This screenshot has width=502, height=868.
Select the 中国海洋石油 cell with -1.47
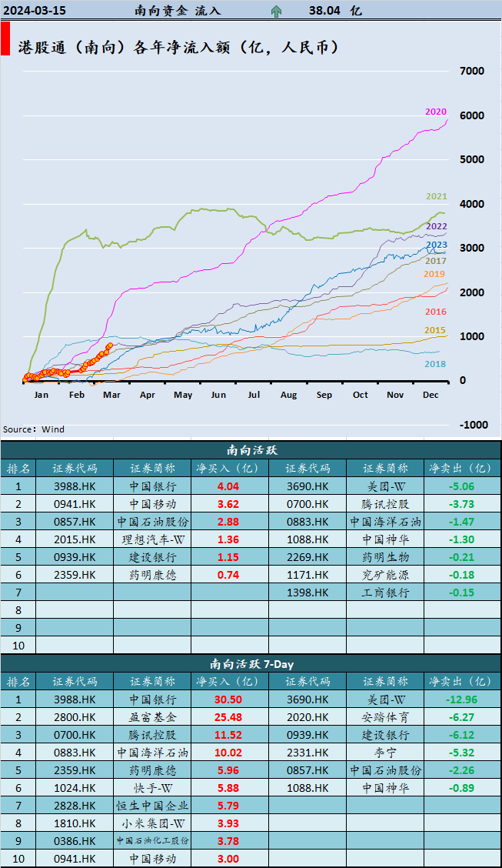(x=385, y=522)
